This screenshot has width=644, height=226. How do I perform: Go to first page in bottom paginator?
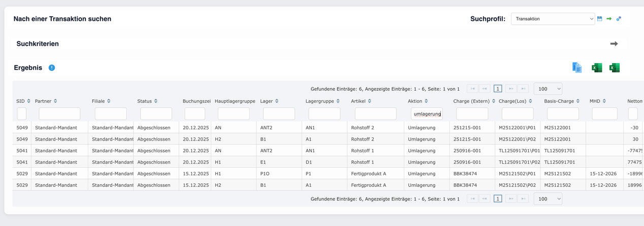click(x=472, y=199)
